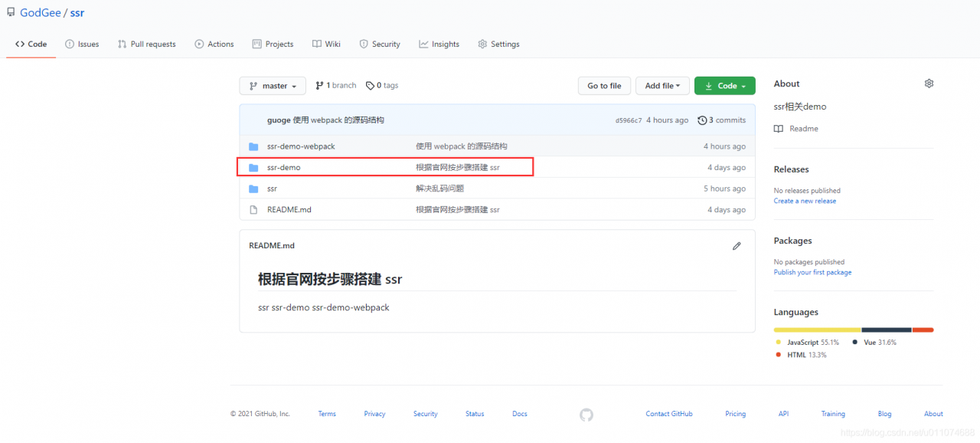980x443 pixels.
Task: Click the red HTML language bar segment
Action: 923,330
